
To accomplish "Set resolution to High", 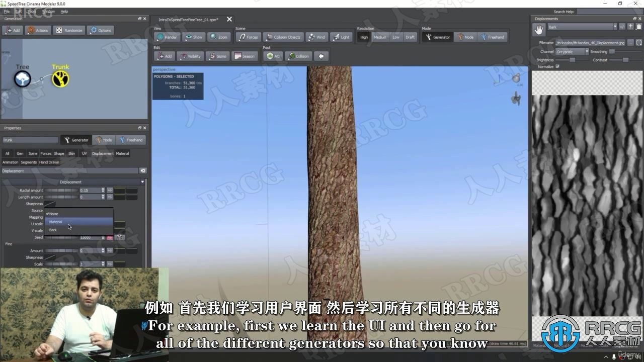I will pyautogui.click(x=364, y=37).
